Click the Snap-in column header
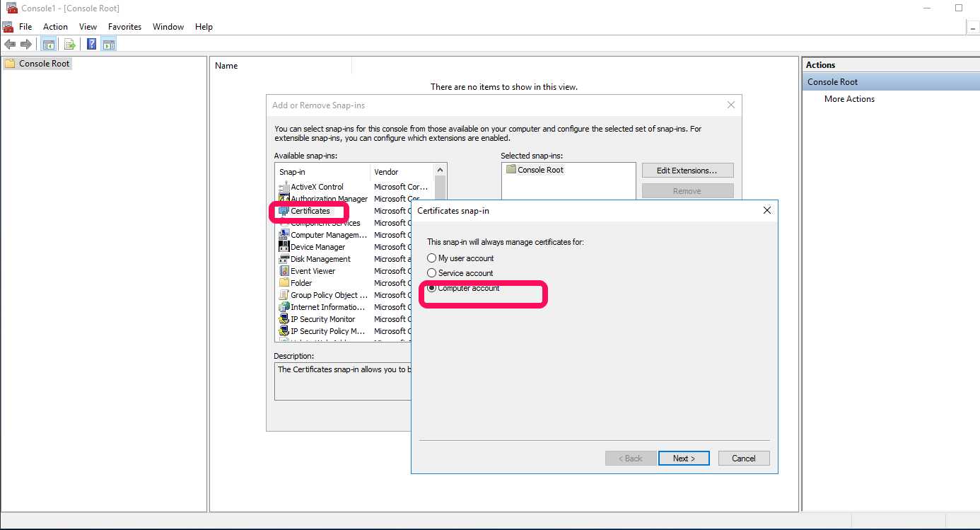Image resolution: width=980 pixels, height=530 pixels. (x=322, y=172)
